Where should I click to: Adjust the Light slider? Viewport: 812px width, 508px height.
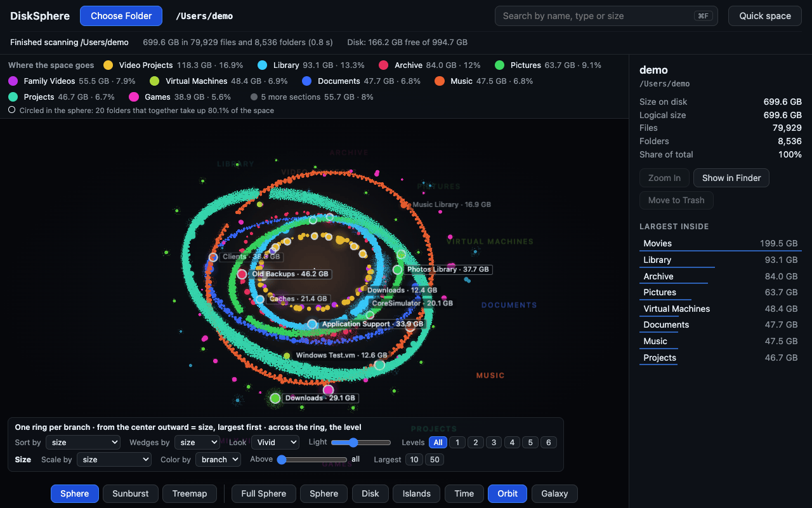point(361,443)
